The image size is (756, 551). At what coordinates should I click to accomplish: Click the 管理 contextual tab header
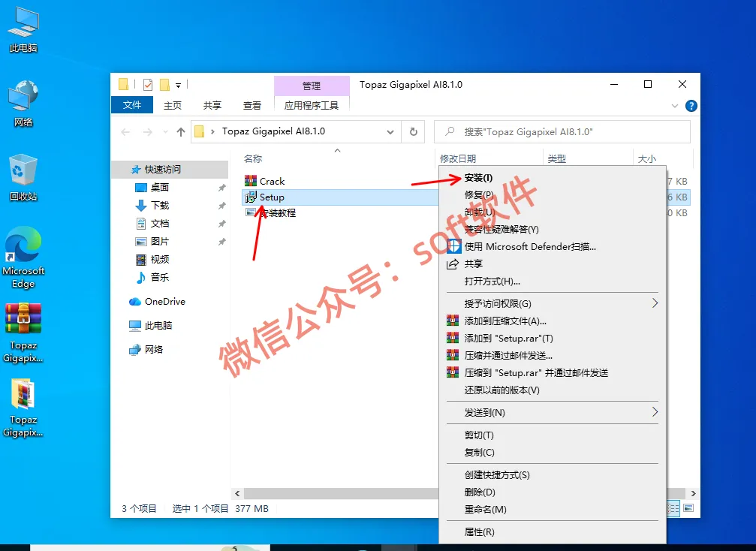pos(312,86)
